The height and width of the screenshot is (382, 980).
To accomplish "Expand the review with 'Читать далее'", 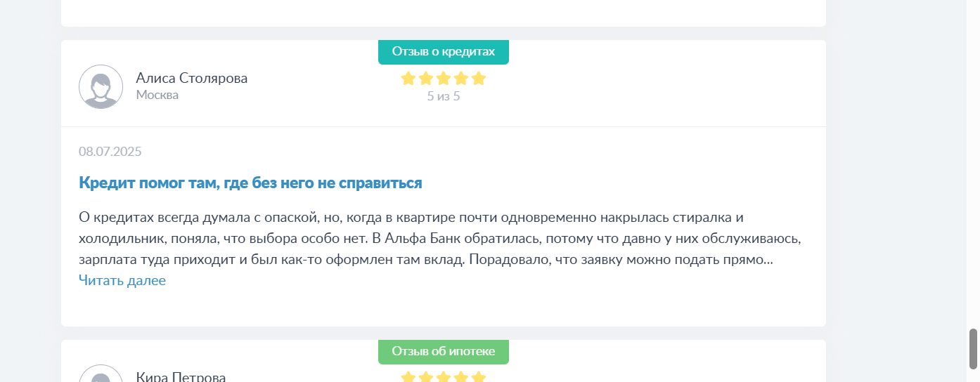I will [x=122, y=281].
